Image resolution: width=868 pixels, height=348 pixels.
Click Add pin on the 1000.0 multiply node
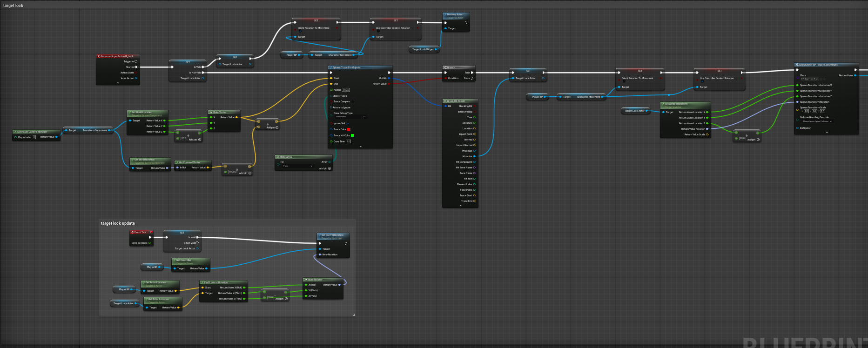click(245, 173)
